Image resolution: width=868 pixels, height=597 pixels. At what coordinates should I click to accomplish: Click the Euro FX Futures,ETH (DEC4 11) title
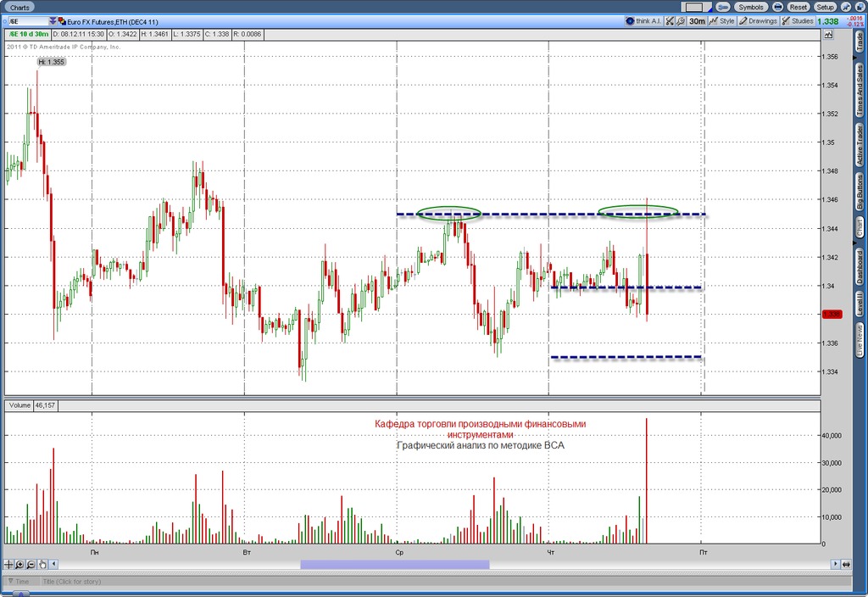[113, 21]
